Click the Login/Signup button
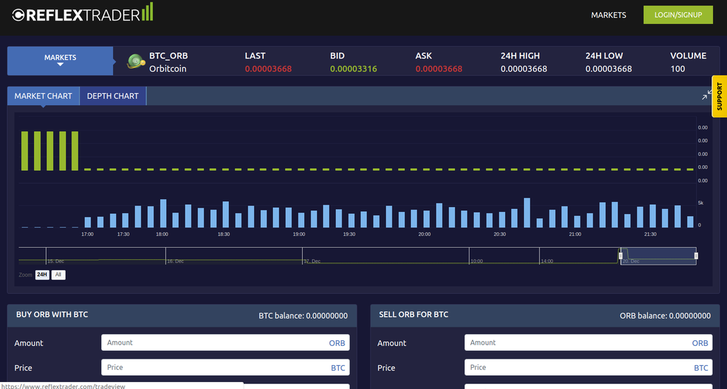 coord(678,15)
